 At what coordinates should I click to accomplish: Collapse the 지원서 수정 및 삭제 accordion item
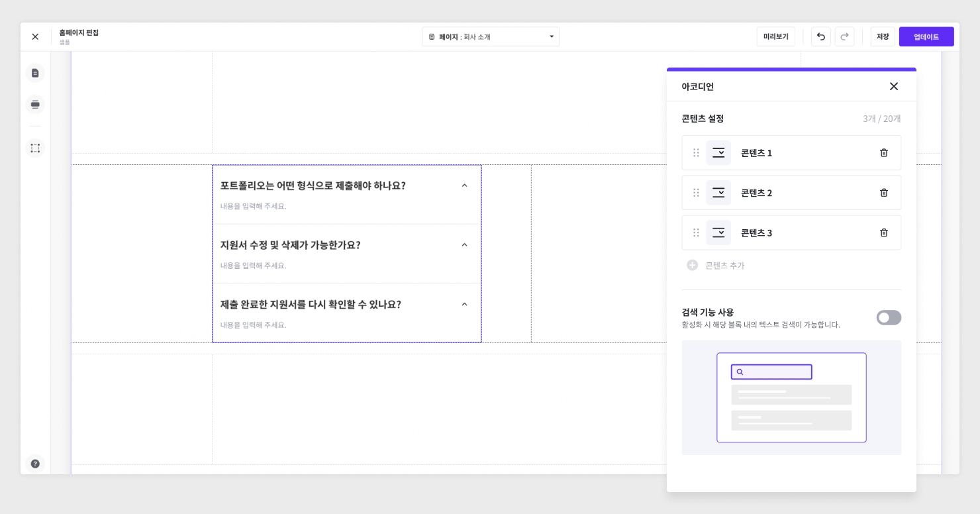coord(464,245)
